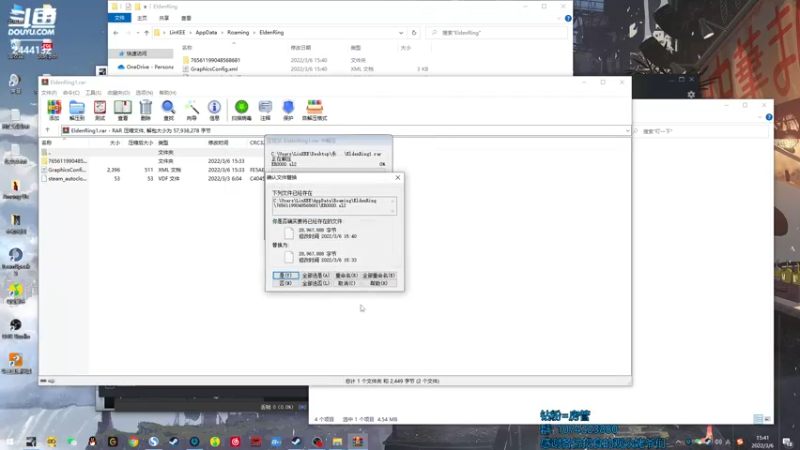Select the 主页 tab in EldenRing Explorer

(142, 18)
